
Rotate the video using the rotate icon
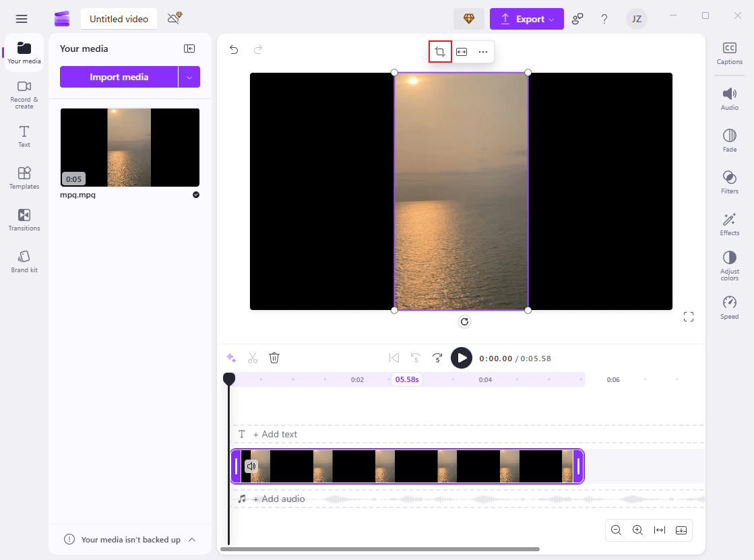pyautogui.click(x=464, y=321)
